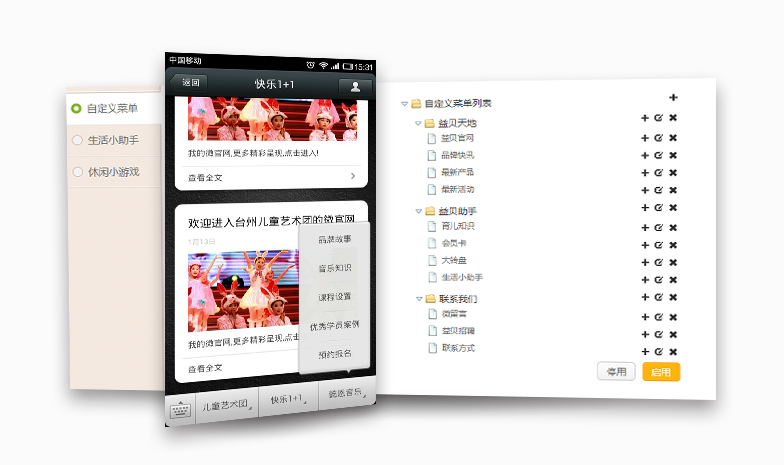Delete the 品牌快讯 menu item
Screen dimensions: 784x465
(673, 156)
